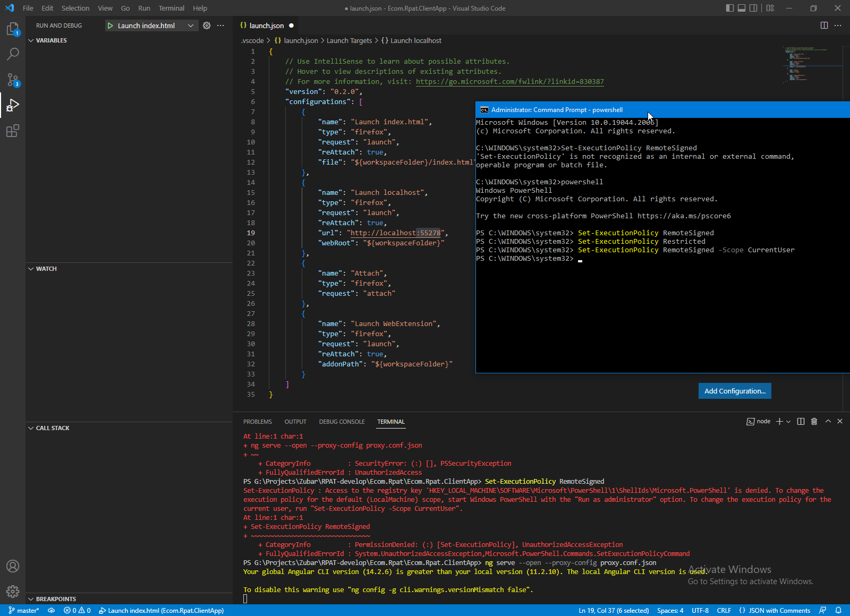The width and height of the screenshot is (850, 616).
Task: Switch to the DEBUG CONSOLE tab
Action: pos(342,422)
